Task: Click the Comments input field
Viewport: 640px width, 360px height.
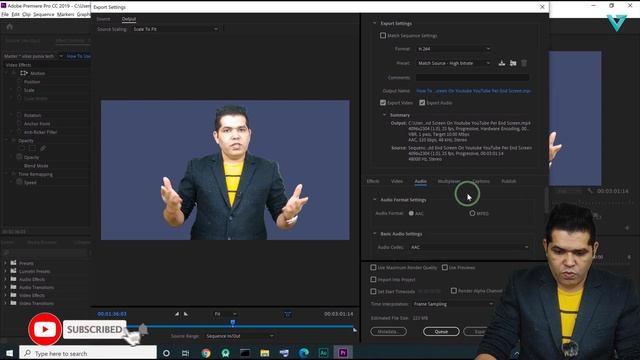Action: (473, 77)
